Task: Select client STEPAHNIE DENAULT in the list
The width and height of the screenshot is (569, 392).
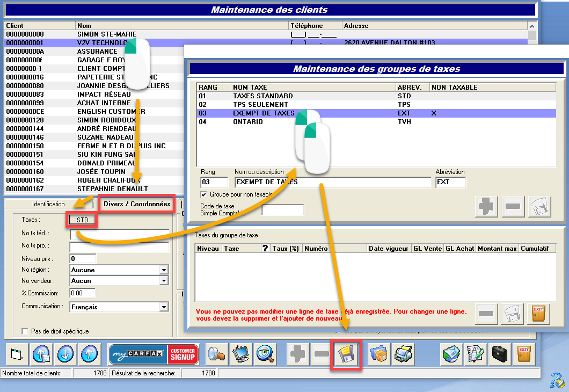Action: tap(94, 188)
